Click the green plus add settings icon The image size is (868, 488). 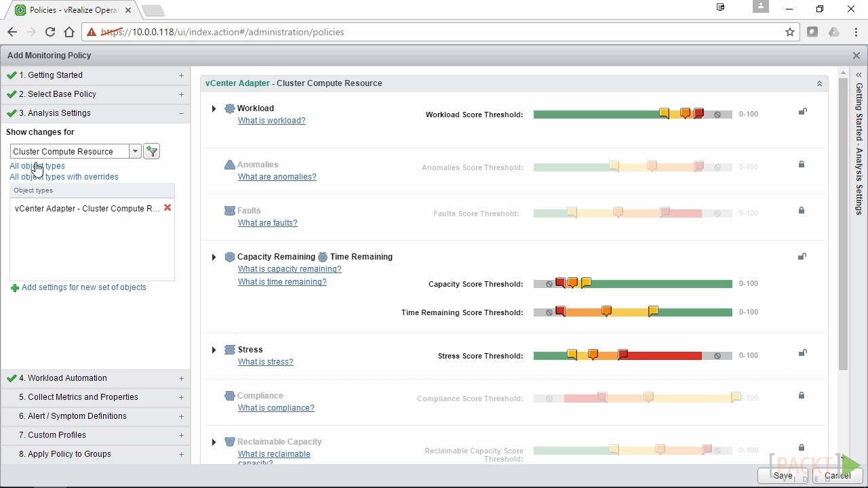(15, 288)
